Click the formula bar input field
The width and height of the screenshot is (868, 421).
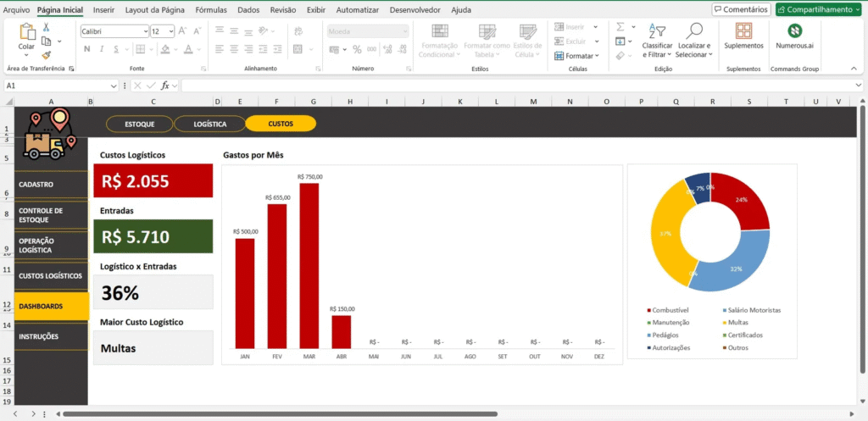tap(509, 86)
